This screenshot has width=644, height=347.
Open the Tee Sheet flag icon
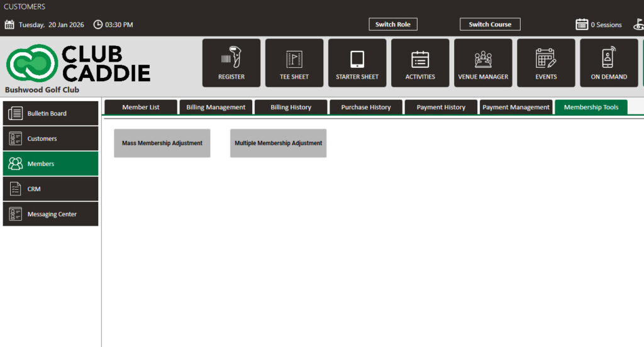click(x=294, y=59)
